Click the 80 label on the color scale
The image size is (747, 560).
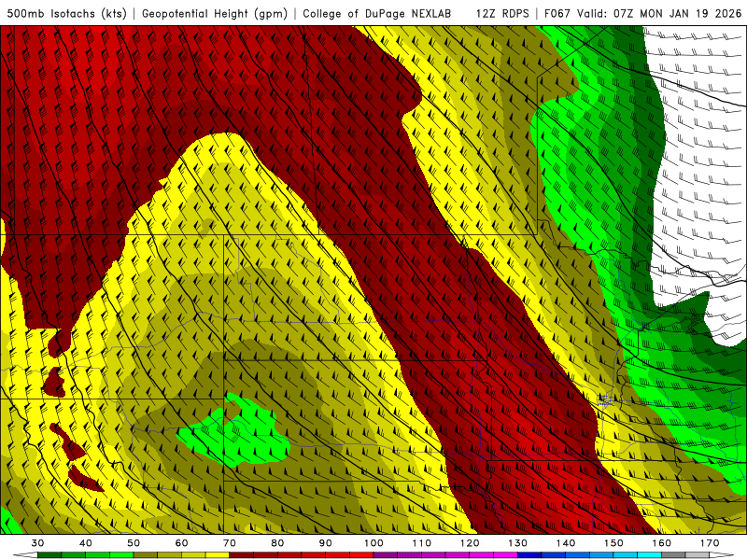pos(277,543)
